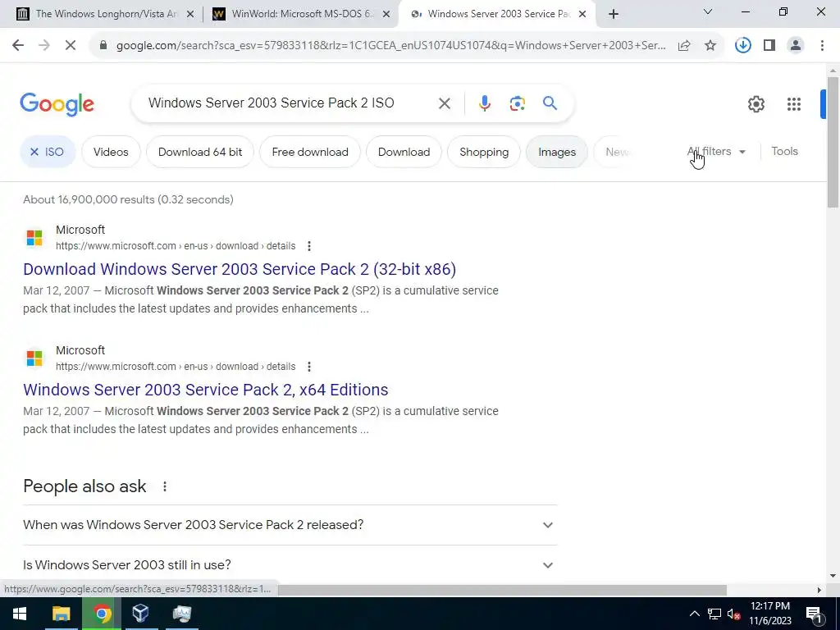Click the address bar URL
840x630 pixels.
[390, 46]
